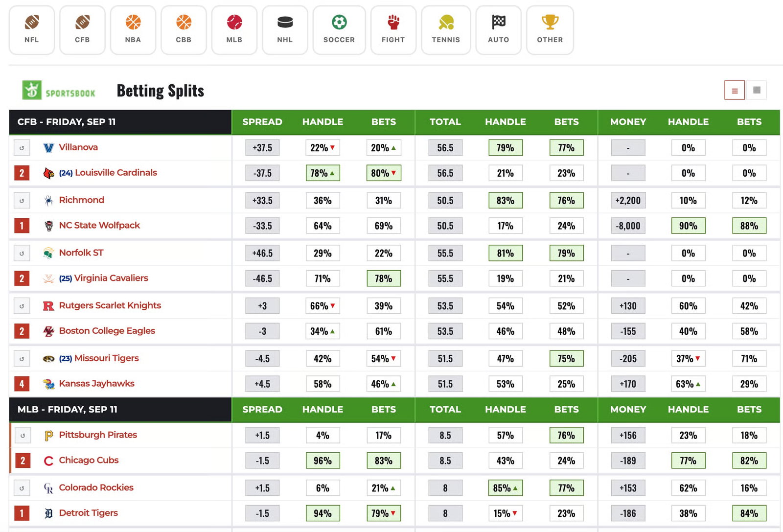Expand the 1 badge beside Detroit Tigers
This screenshot has height=532, width=783.
pyautogui.click(x=22, y=513)
